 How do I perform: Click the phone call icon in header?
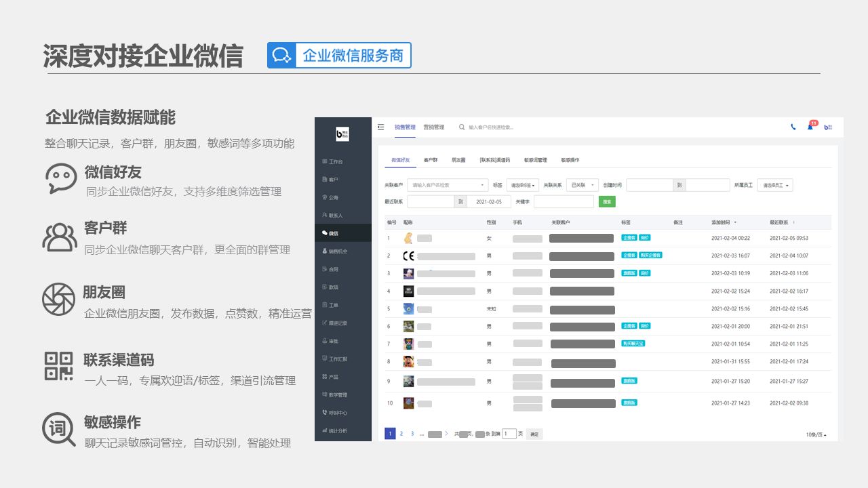point(793,127)
